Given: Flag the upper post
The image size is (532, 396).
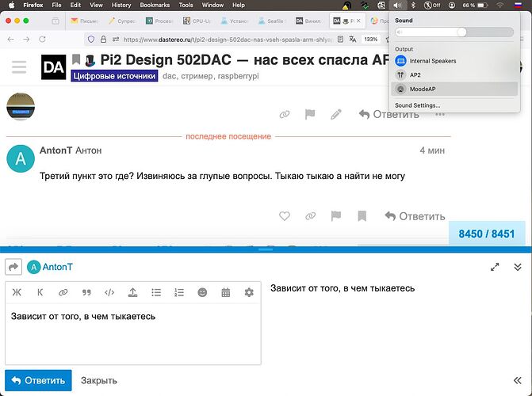Looking at the screenshot, I should [310, 114].
